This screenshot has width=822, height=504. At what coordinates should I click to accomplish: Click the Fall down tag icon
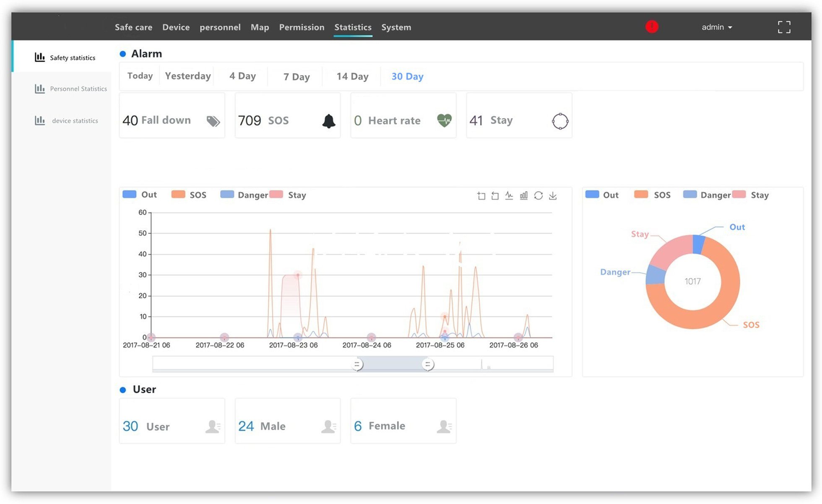[213, 121]
